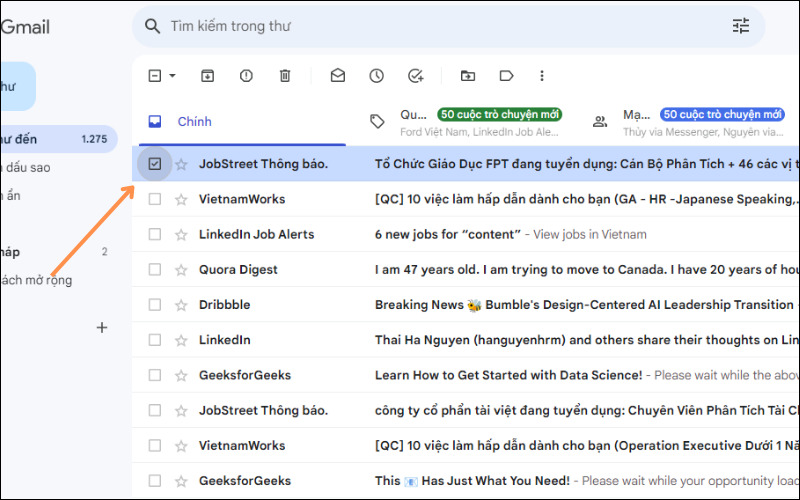Select the LinkedIn Job Alerts email checkbox
The width and height of the screenshot is (800, 500).
click(155, 234)
